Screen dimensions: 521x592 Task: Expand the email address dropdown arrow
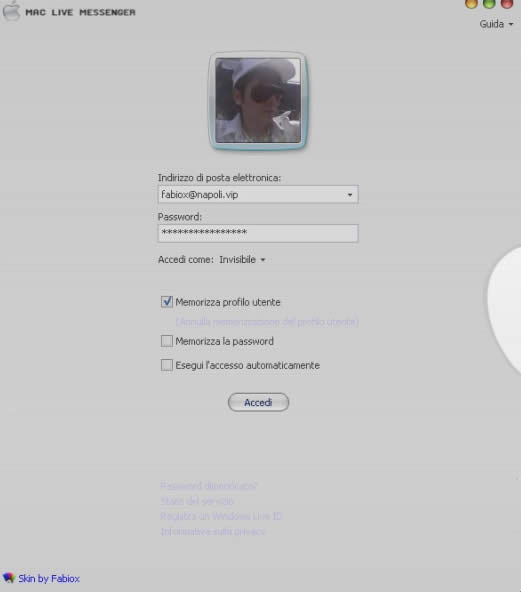point(350,195)
